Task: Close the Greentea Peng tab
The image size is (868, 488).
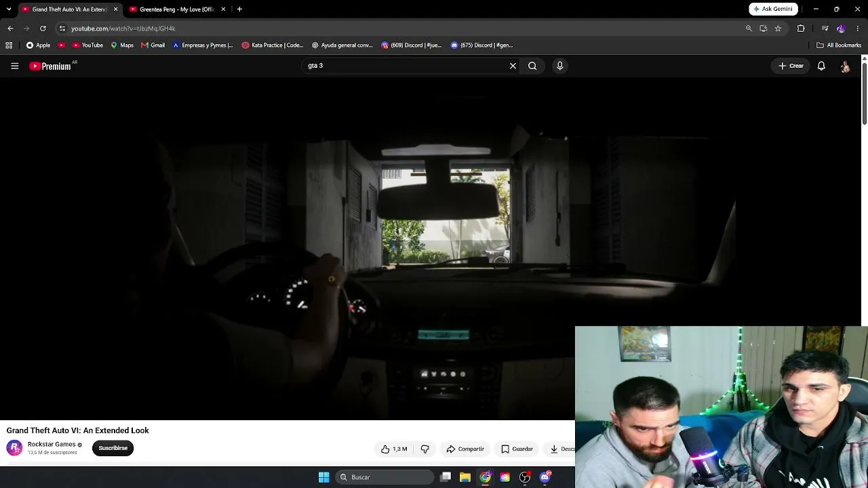Action: (x=223, y=9)
